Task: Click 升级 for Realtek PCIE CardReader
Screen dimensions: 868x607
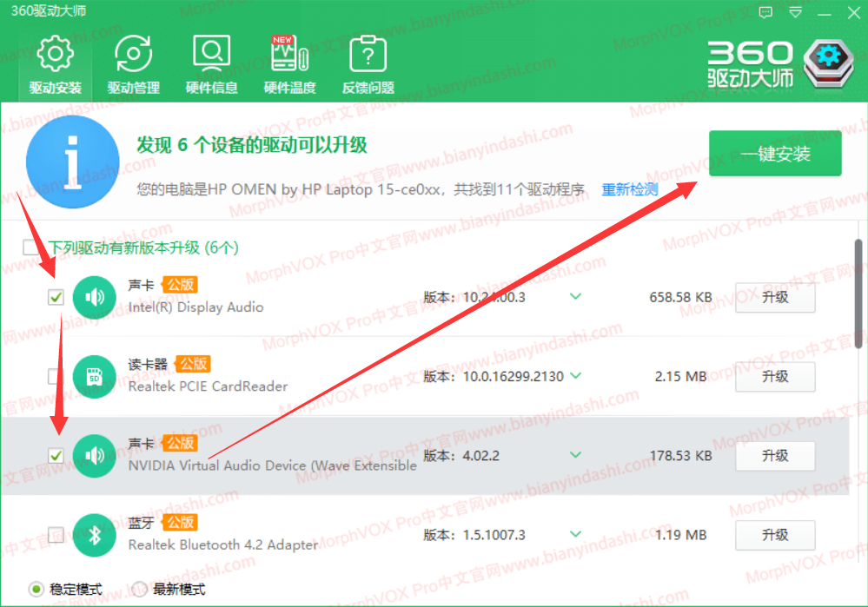Action: pos(775,377)
